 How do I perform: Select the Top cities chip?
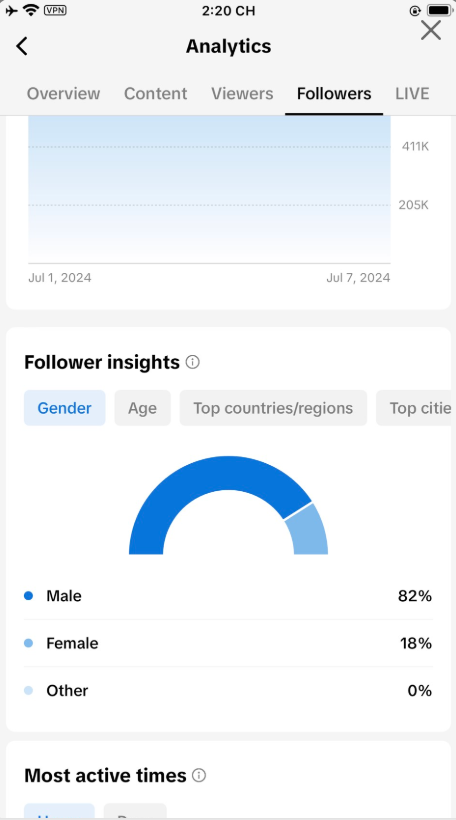click(x=414, y=408)
